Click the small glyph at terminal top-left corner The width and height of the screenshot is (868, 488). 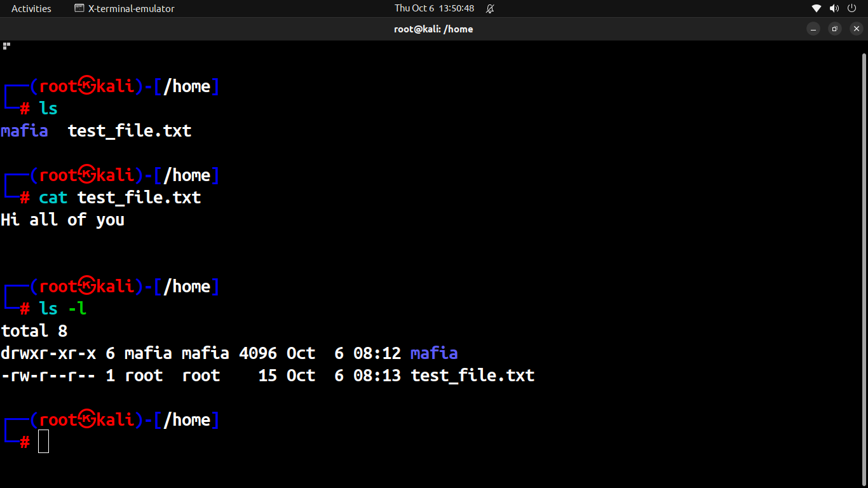point(6,45)
